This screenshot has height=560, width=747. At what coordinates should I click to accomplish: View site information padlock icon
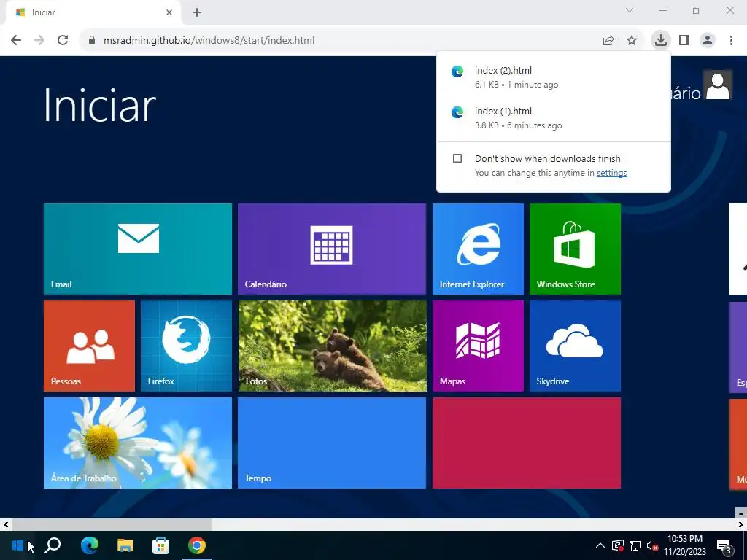point(92,41)
